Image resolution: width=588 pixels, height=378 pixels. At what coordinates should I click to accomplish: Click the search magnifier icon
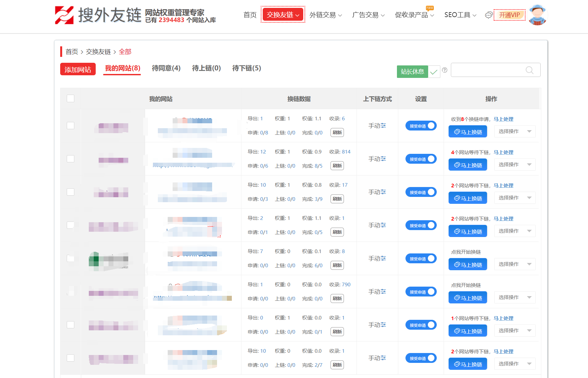coord(529,70)
